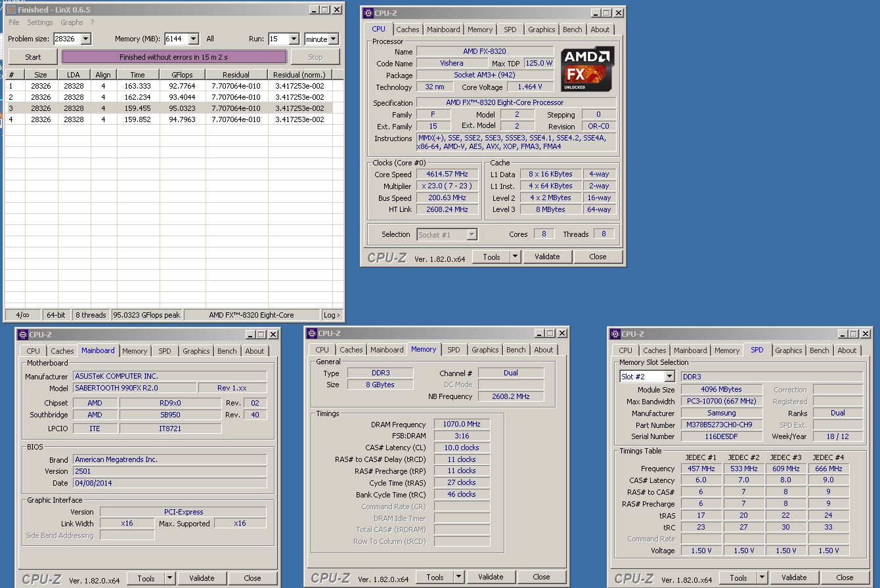
Task: Click the Close button in the CPU-Z SPD window
Action: point(845,578)
